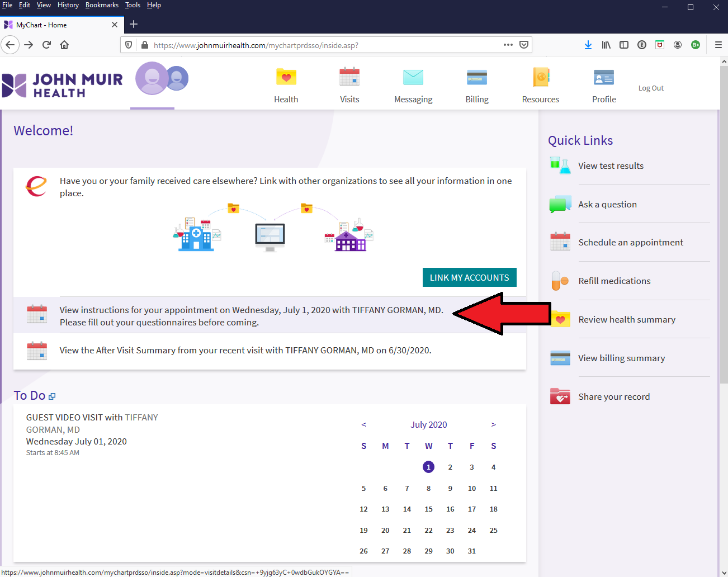
Task: Click Ask a question link
Action: [x=607, y=204]
